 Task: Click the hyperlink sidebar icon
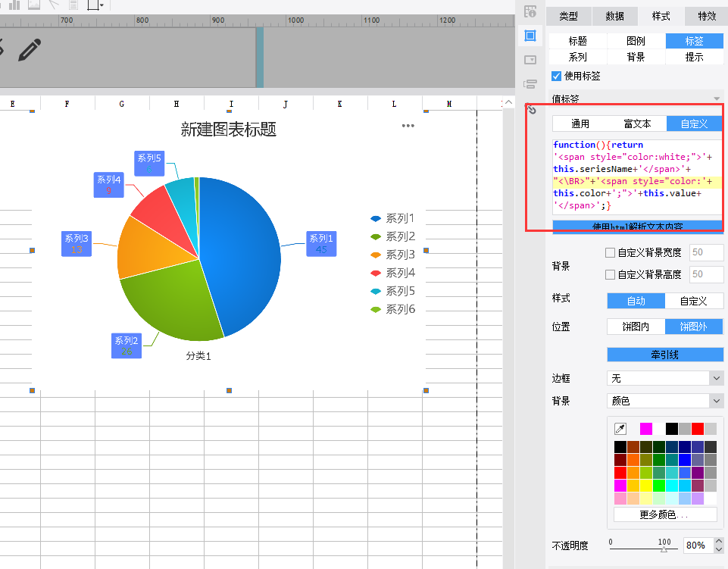pyautogui.click(x=532, y=110)
